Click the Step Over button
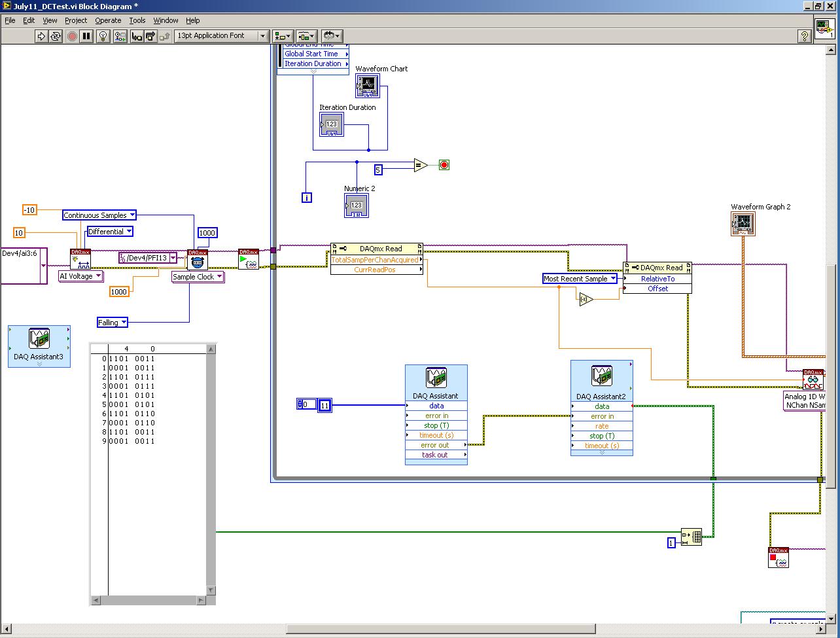This screenshot has width=840, height=638. [x=151, y=36]
